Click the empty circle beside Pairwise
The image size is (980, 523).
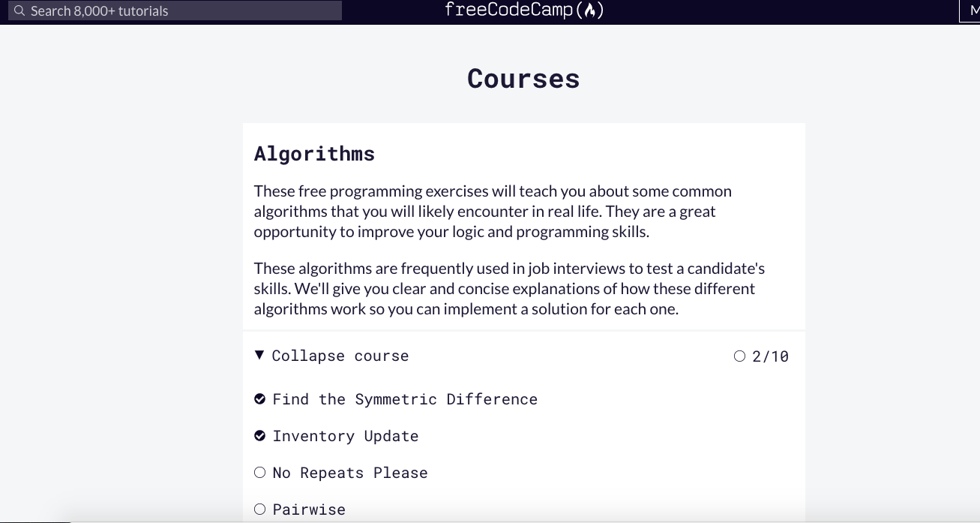click(x=260, y=509)
